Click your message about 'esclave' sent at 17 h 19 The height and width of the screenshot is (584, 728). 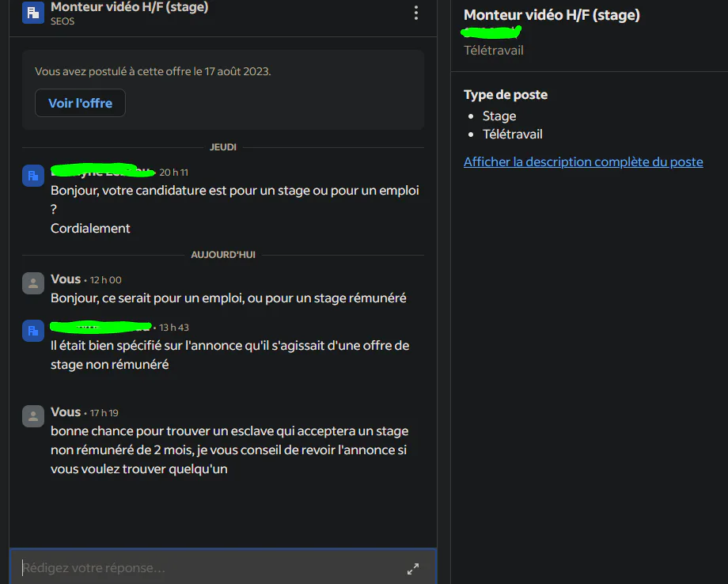229,449
